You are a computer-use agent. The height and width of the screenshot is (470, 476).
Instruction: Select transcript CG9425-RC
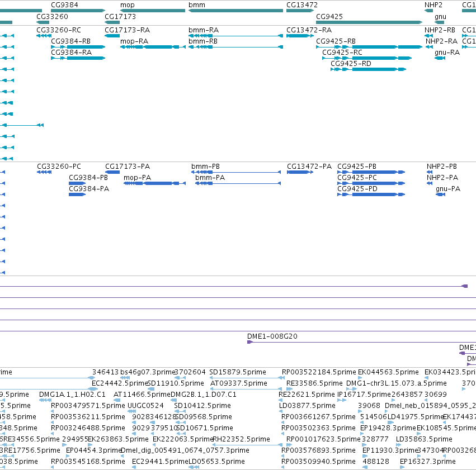point(367,58)
